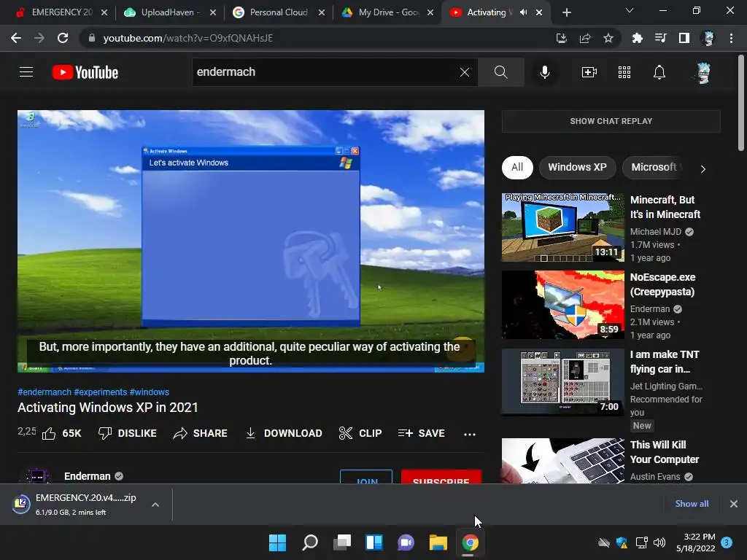Screen dimensions: 747x560
Task: Open the Create video camera icon
Action: 589,72
